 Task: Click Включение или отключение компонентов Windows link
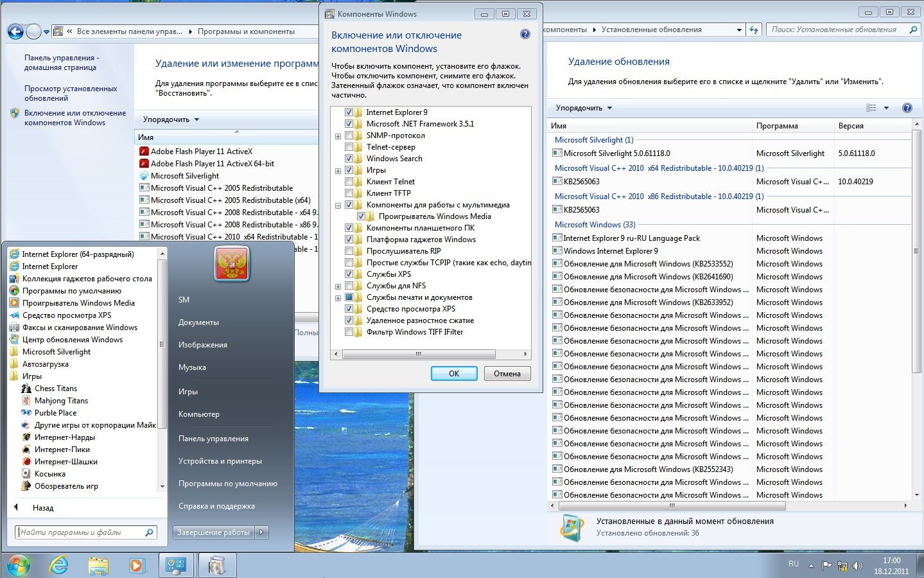(75, 118)
